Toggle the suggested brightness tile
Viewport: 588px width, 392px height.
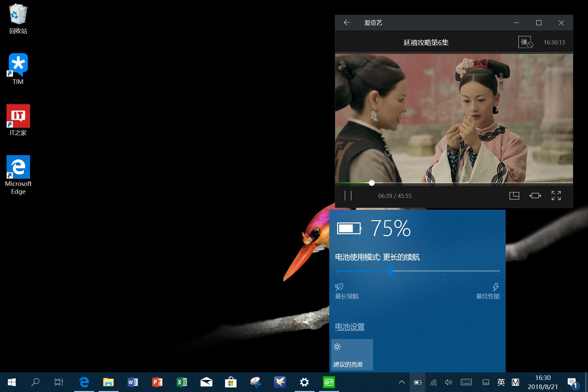tap(352, 355)
